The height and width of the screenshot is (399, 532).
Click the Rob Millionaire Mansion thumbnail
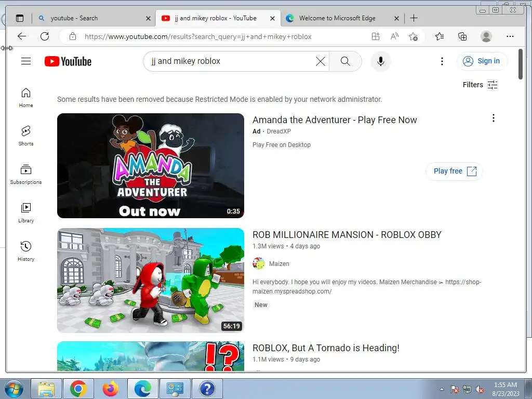click(151, 280)
